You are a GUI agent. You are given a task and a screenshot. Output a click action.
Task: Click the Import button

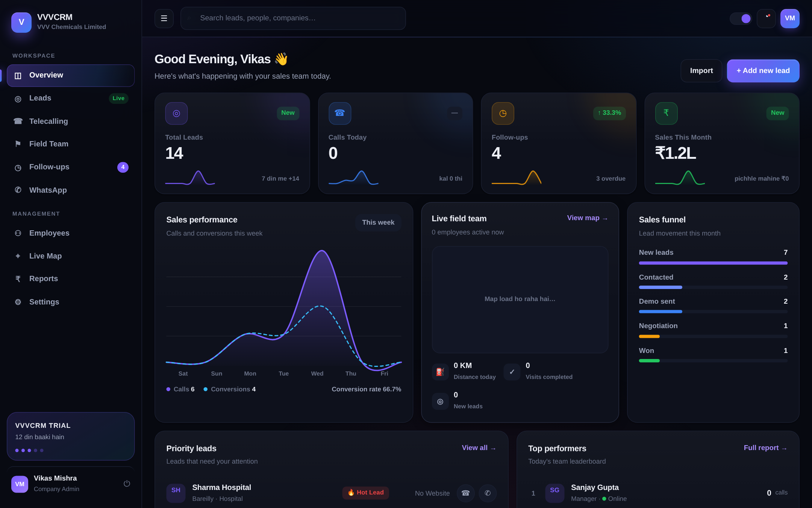[x=701, y=71]
